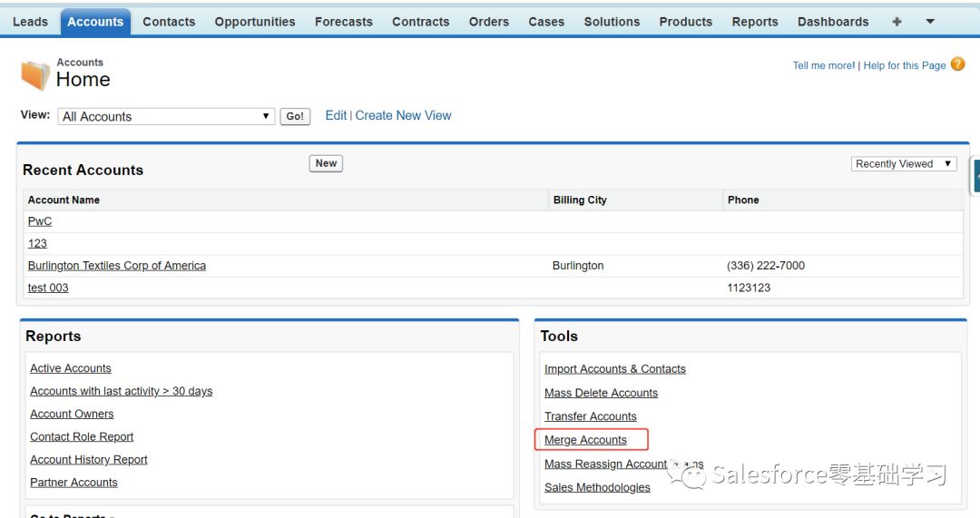Click the Go! button

(295, 116)
